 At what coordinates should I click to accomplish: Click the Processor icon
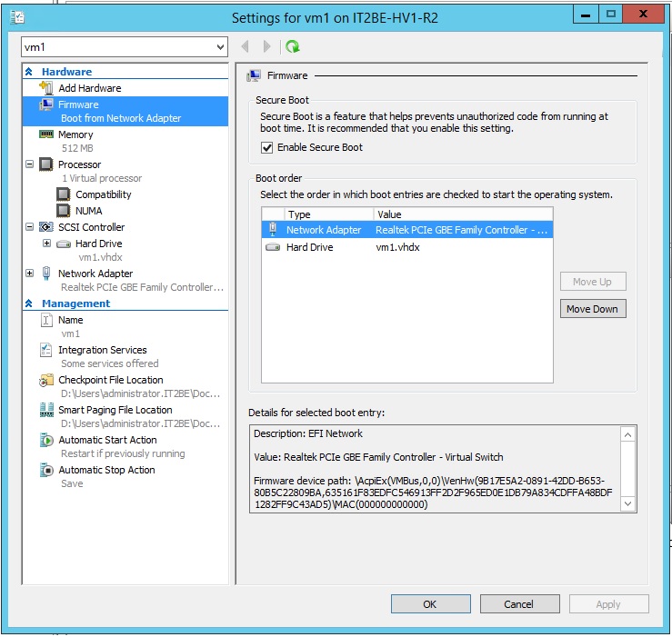click(x=46, y=164)
